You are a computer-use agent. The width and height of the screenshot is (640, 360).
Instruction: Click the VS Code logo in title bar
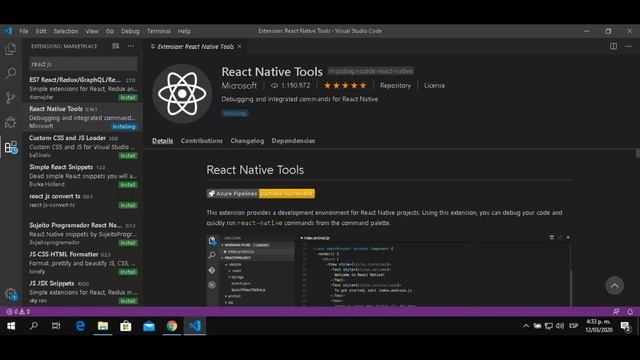pos(9,31)
